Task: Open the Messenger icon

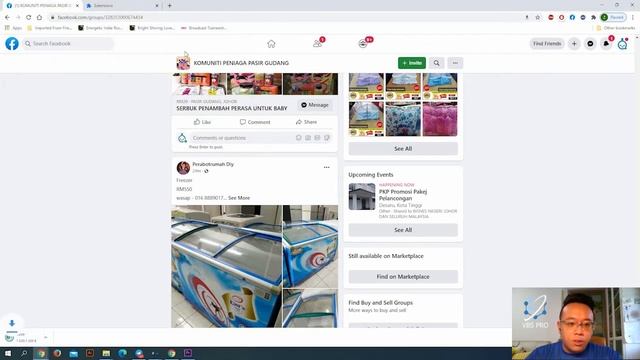Action: pyautogui.click(x=590, y=44)
